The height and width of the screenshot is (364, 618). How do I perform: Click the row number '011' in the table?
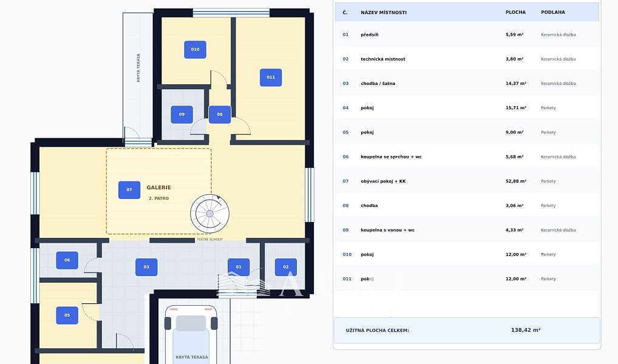point(347,279)
